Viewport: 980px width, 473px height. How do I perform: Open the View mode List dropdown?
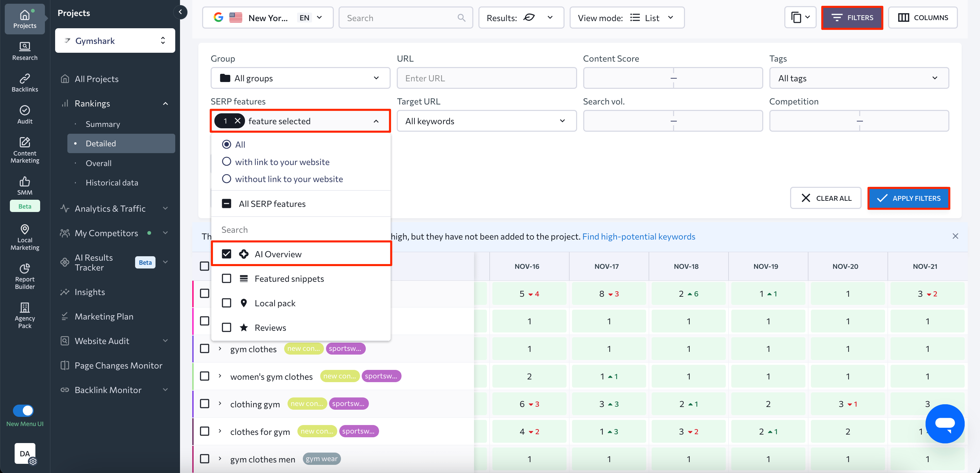626,17
